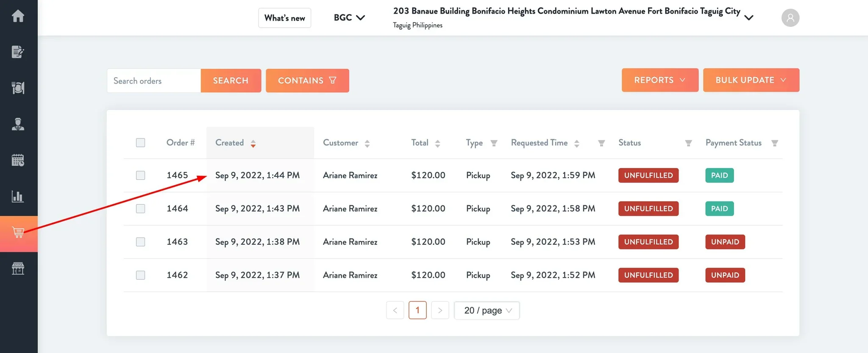Click the Sep 9, 2022, 1:38 PM created time

point(257,242)
